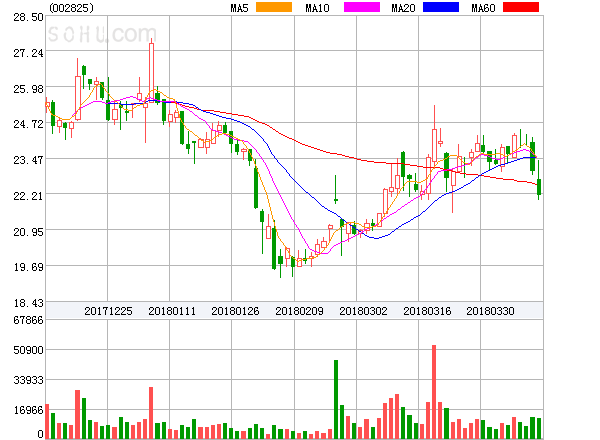The width and height of the screenshot is (600, 440).
Task: Click the MA20 legend label text
Action: click(403, 8)
